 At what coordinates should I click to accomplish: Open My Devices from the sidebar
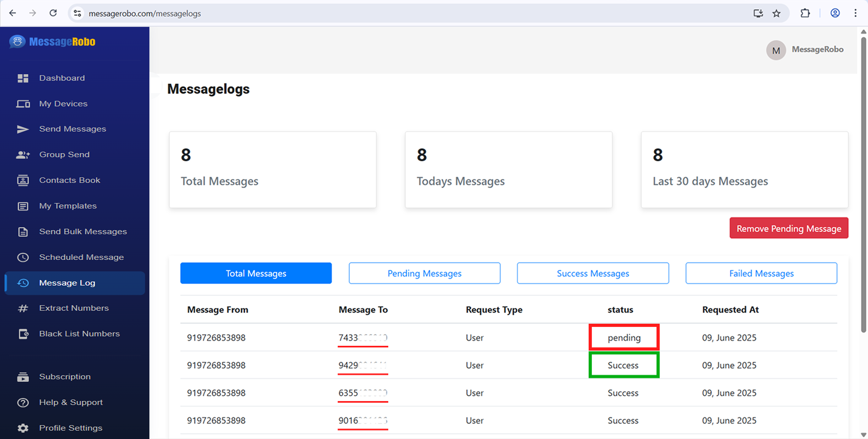click(x=63, y=104)
